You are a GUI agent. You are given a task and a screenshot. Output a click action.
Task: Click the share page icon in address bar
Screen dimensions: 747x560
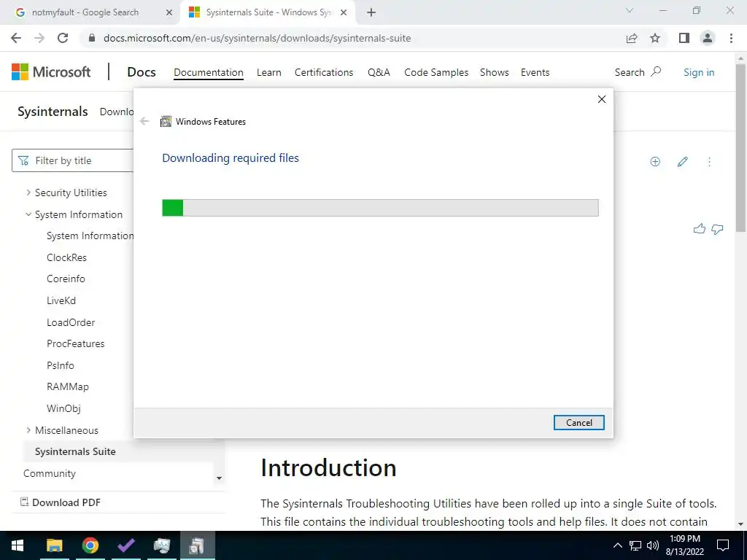click(632, 38)
